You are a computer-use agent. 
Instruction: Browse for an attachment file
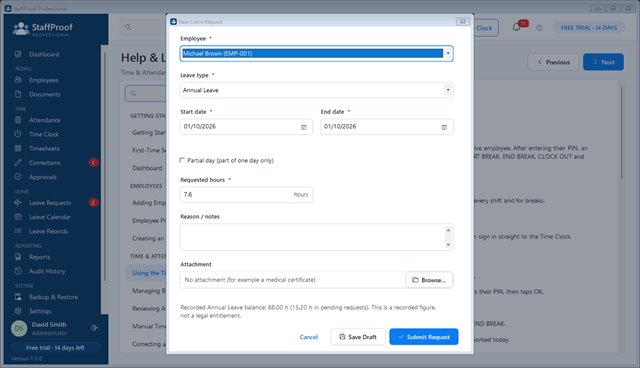pos(429,280)
